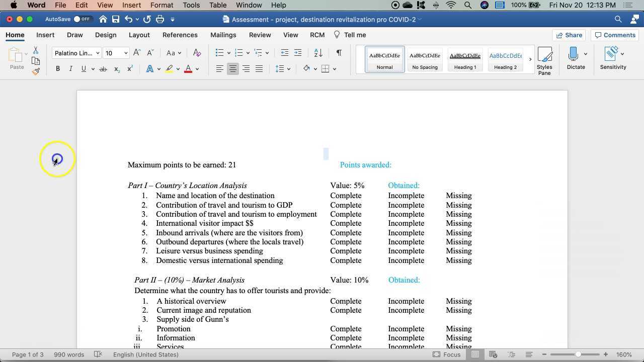Toggle Italic formatting
The height and width of the screenshot is (362, 644).
click(x=70, y=69)
